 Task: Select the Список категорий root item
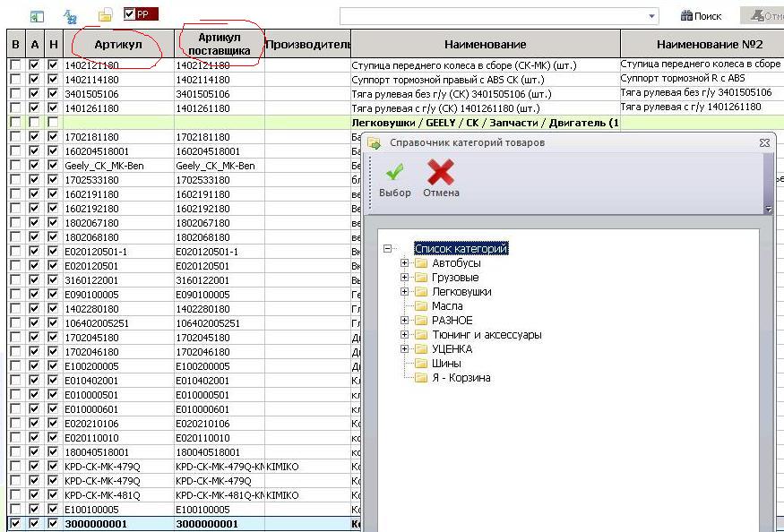pos(461,248)
